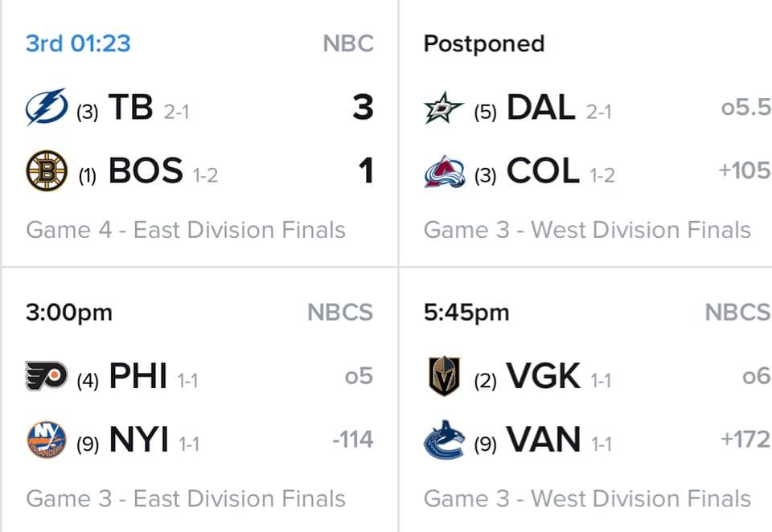This screenshot has height=532, width=772.
Task: Click the Philadelphia Flyers logo
Action: pyautogui.click(x=47, y=376)
